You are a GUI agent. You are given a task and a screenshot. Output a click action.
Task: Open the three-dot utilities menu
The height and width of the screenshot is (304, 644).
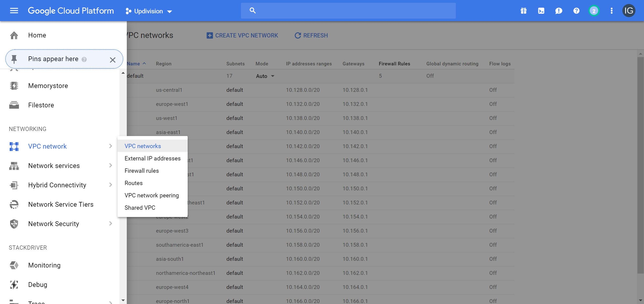[x=612, y=11]
